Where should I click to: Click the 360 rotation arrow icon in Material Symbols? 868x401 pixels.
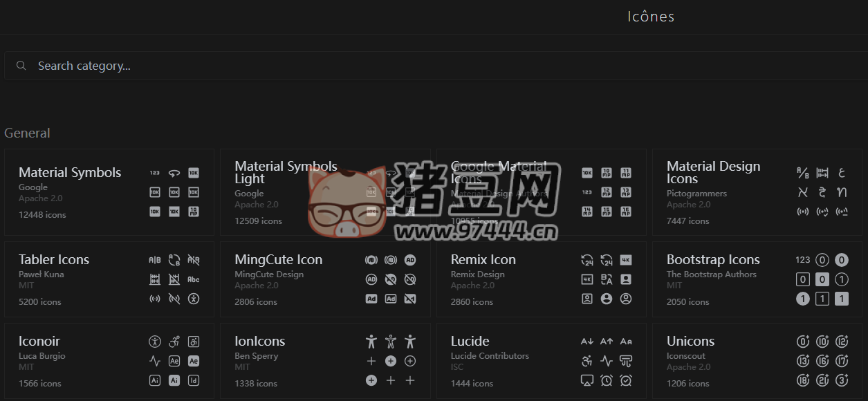[174, 173]
